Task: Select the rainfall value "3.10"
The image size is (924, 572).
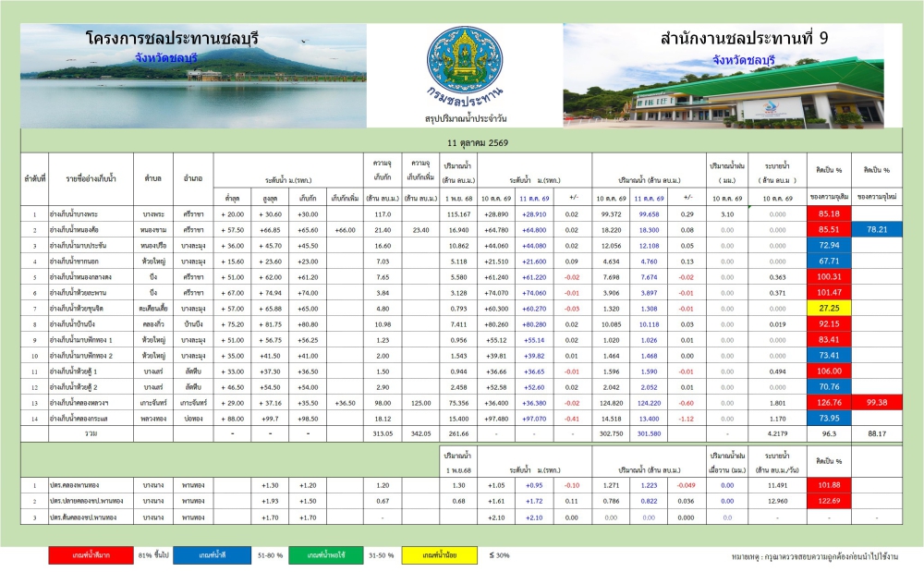Action: (x=727, y=214)
